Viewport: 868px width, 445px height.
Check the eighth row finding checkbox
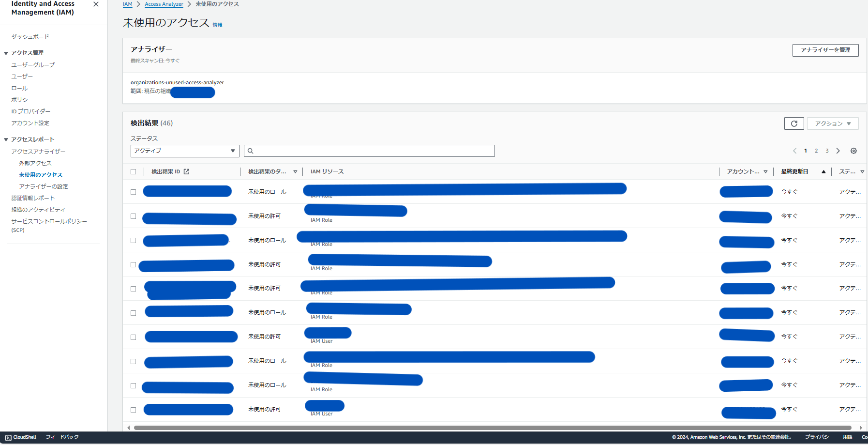(134, 361)
